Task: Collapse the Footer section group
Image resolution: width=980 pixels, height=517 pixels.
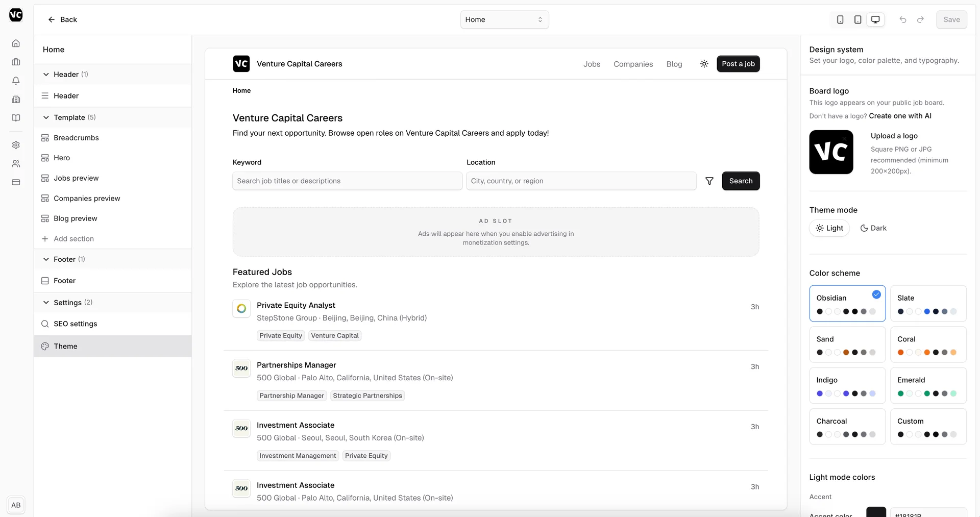Action: 46,259
